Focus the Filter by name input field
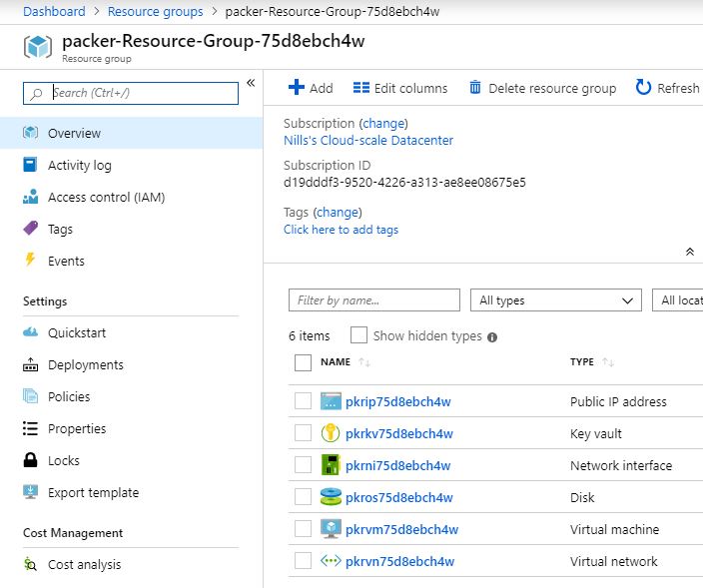 coord(373,300)
